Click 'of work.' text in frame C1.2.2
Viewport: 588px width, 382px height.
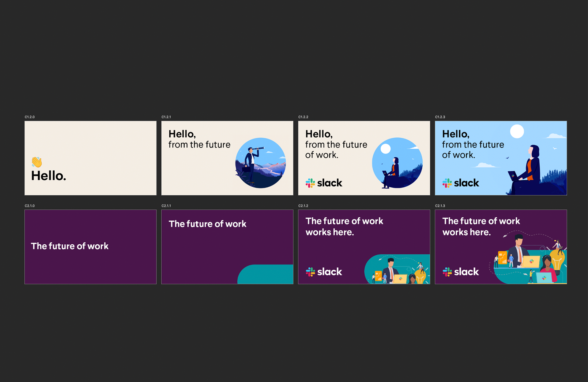pos(322,155)
